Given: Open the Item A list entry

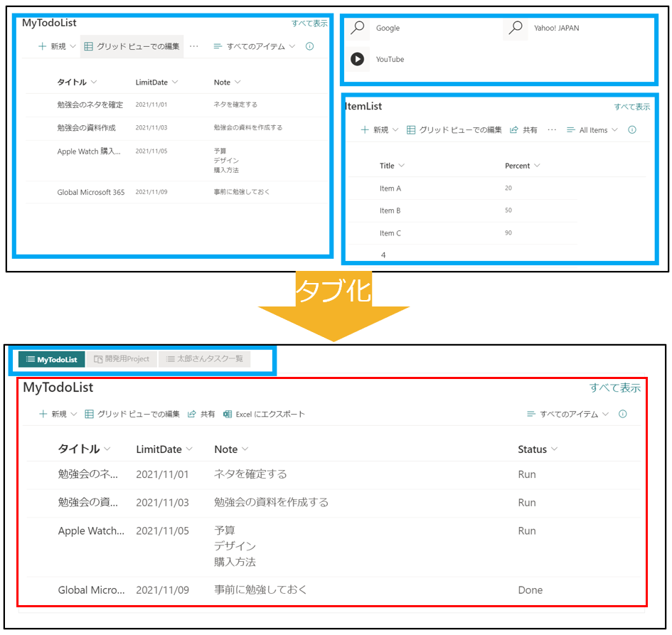Looking at the screenshot, I should pyautogui.click(x=390, y=188).
